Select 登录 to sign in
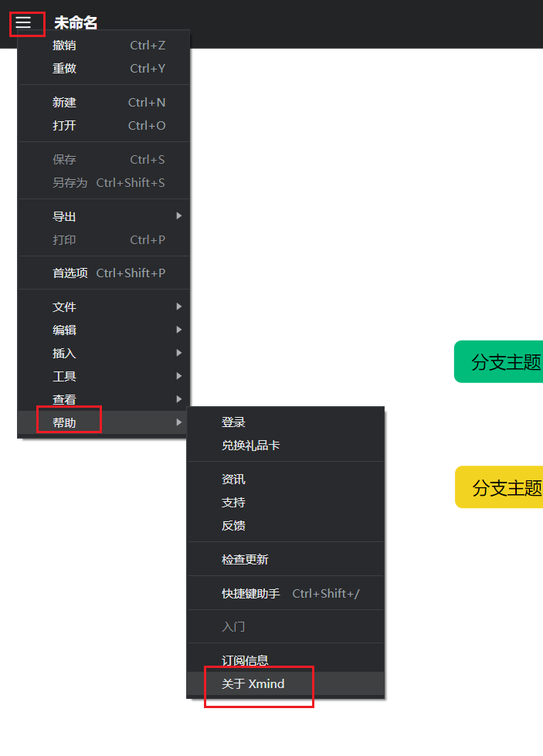543x756 pixels. [x=286, y=422]
